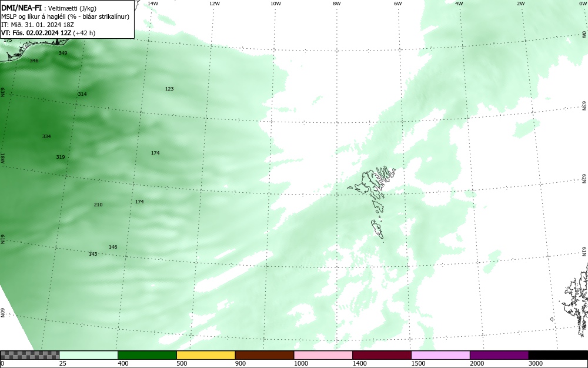The image size is (588, 368).
Task: Click the 314 CAPE value on the map
Action: tap(82, 93)
